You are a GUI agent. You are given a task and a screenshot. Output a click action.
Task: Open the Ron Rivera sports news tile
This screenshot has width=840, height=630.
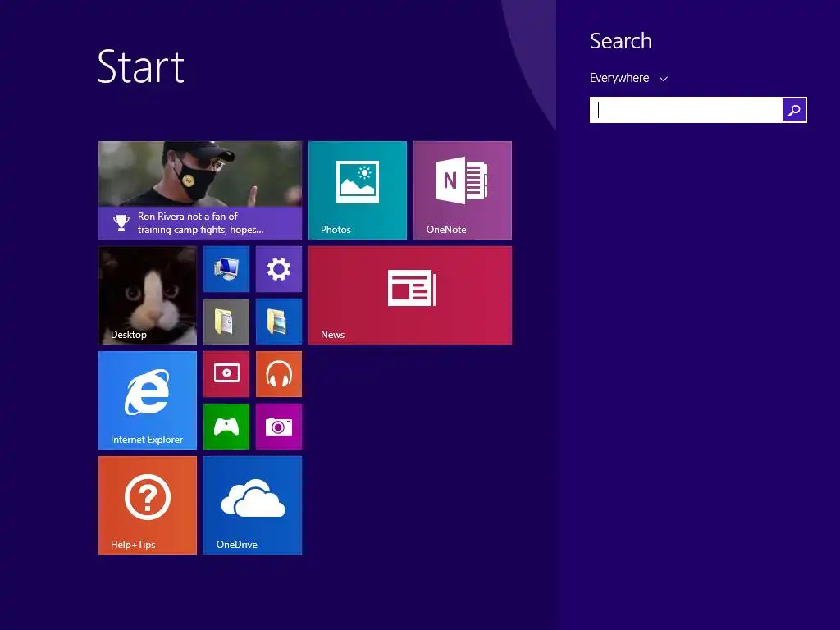[200, 190]
